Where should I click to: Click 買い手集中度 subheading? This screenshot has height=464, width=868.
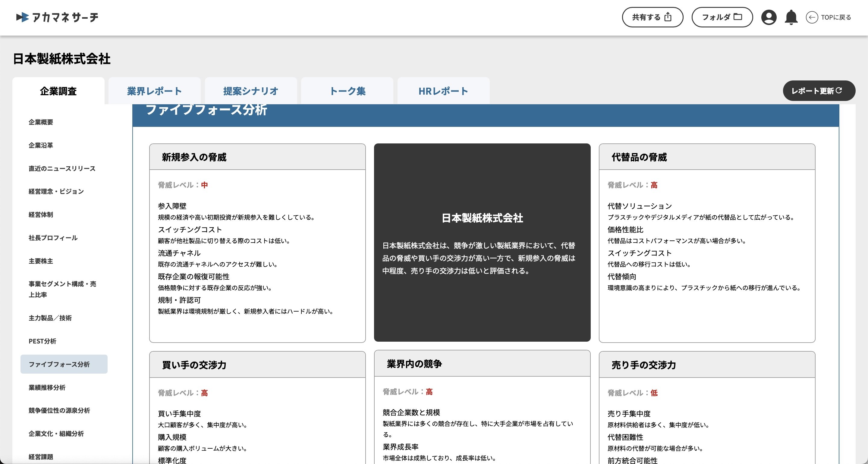click(179, 413)
